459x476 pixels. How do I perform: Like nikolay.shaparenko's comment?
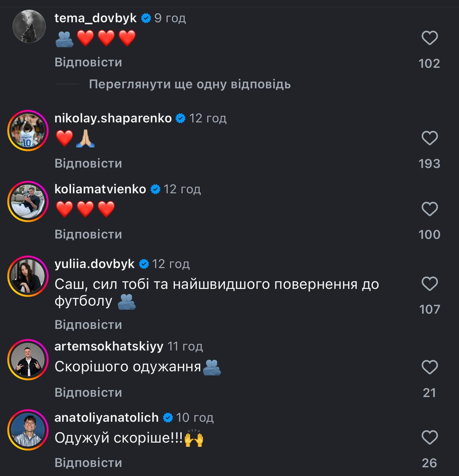pos(429,138)
